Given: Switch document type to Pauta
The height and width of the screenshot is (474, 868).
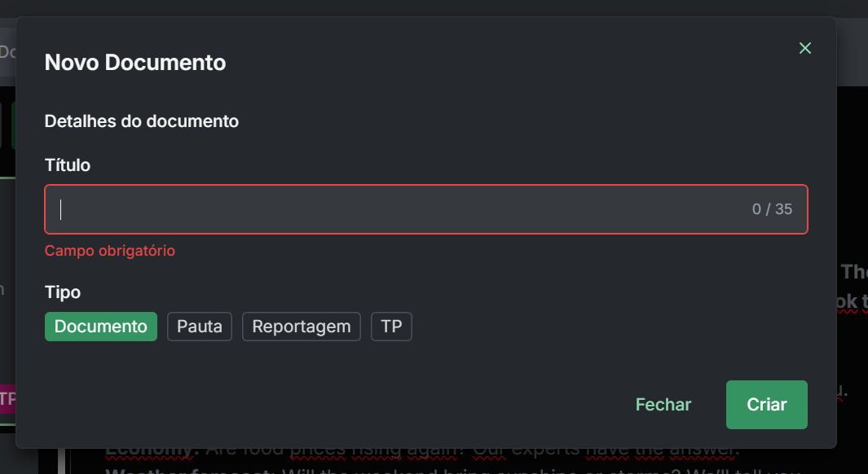Looking at the screenshot, I should [x=199, y=326].
